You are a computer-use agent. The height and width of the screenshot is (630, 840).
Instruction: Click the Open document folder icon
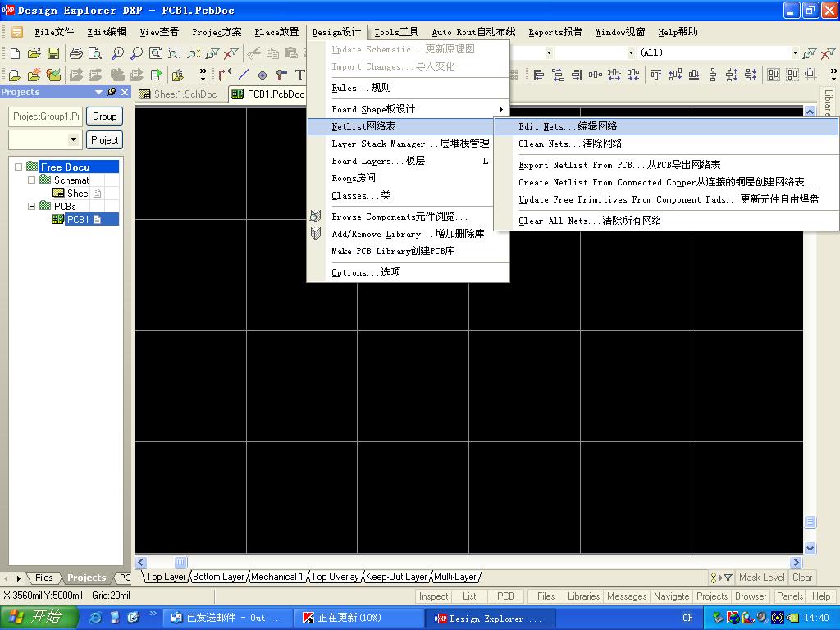click(34, 53)
